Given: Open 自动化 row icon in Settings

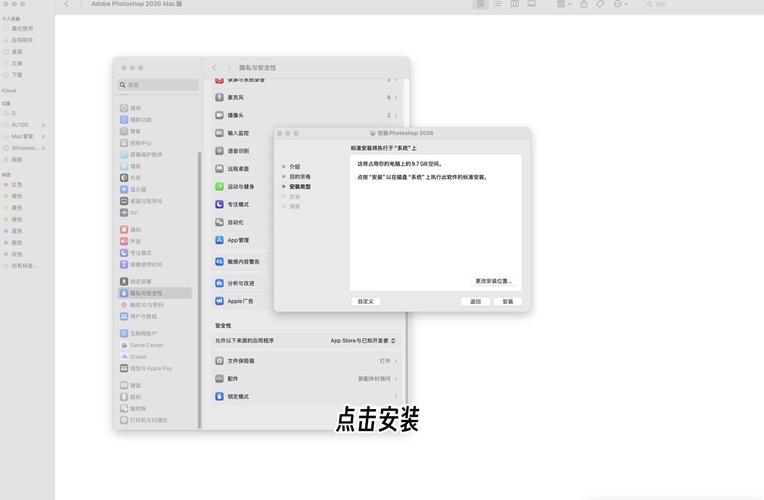Looking at the screenshot, I should click(x=219, y=222).
